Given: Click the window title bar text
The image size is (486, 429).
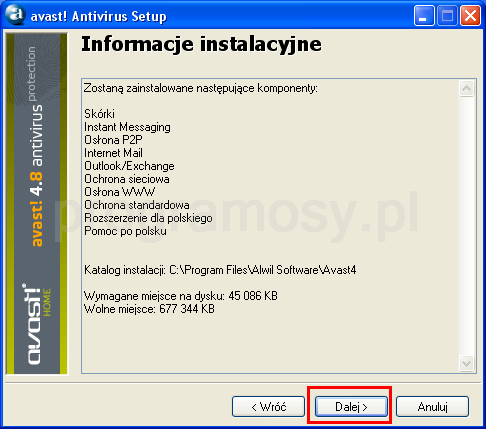Looking at the screenshot, I should tap(99, 16).
